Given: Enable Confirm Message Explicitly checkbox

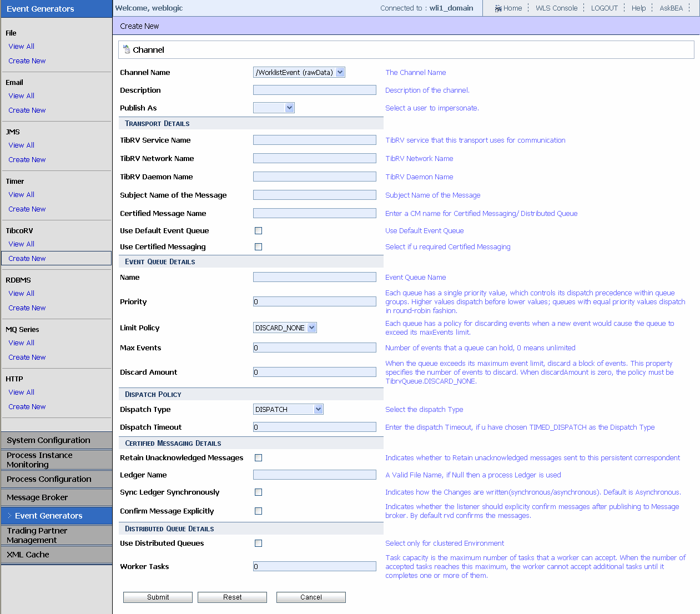Looking at the screenshot, I should pos(258,511).
